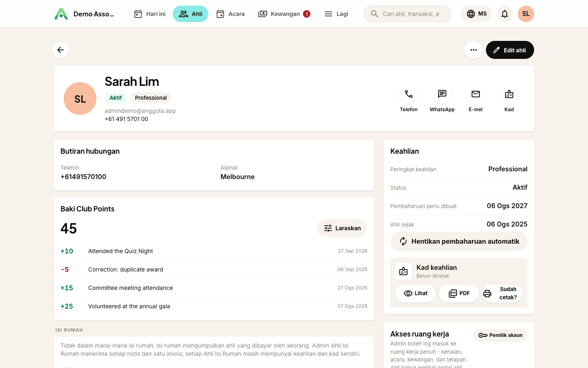The image size is (588, 368).
Task: Expand the Lagi menu
Action: point(336,14)
